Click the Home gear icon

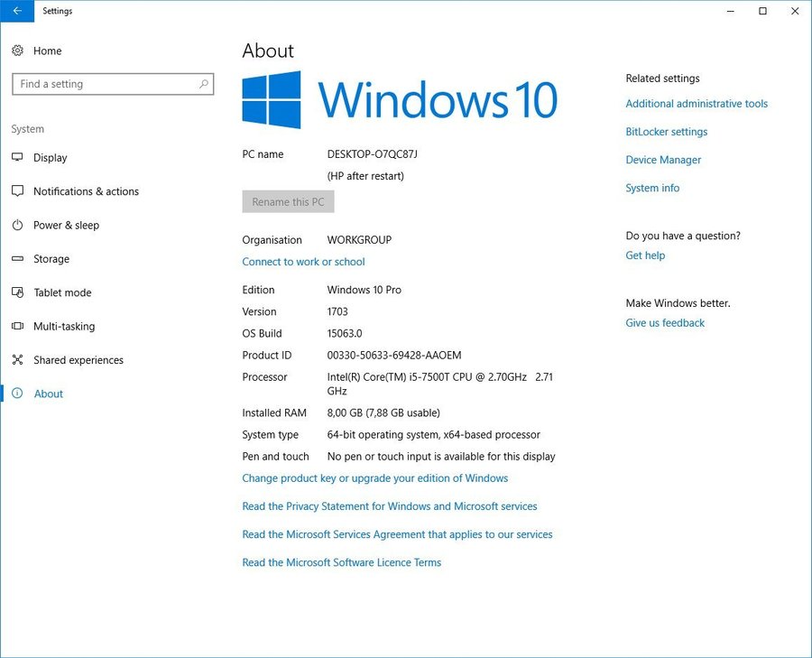[x=17, y=51]
